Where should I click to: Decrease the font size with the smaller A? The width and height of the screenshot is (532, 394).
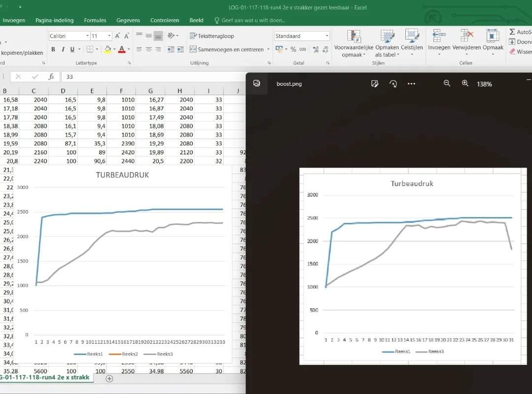point(126,36)
